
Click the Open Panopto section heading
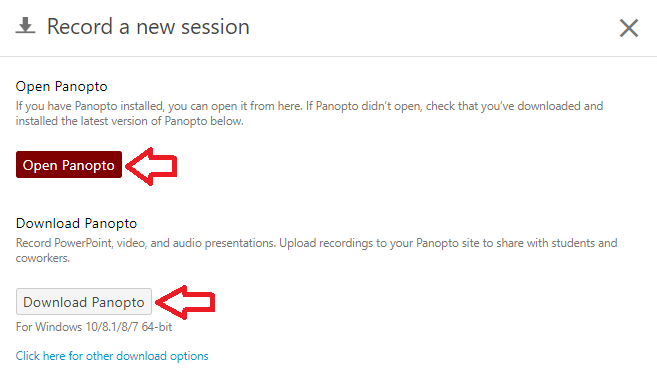62,86
